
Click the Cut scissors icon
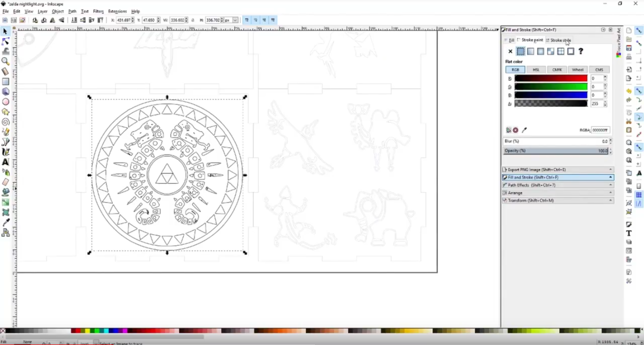(629, 121)
